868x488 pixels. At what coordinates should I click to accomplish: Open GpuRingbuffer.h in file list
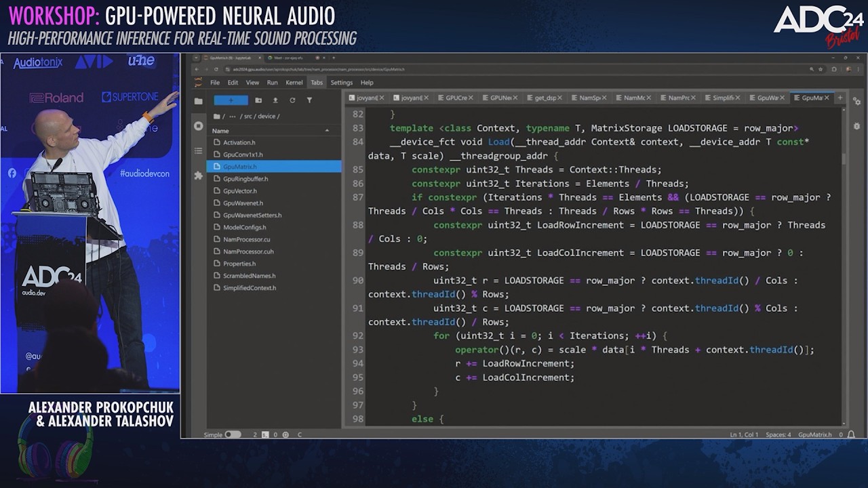(274, 179)
